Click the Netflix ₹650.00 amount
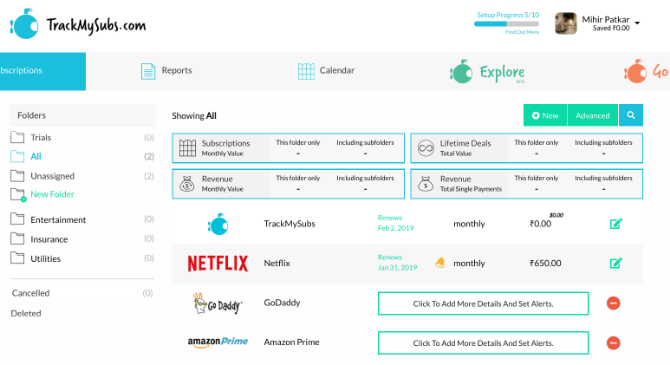670x365 pixels. 545,263
